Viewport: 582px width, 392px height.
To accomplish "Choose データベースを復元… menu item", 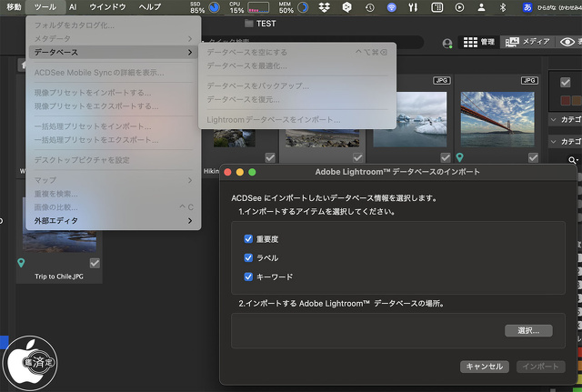I will [x=297, y=99].
